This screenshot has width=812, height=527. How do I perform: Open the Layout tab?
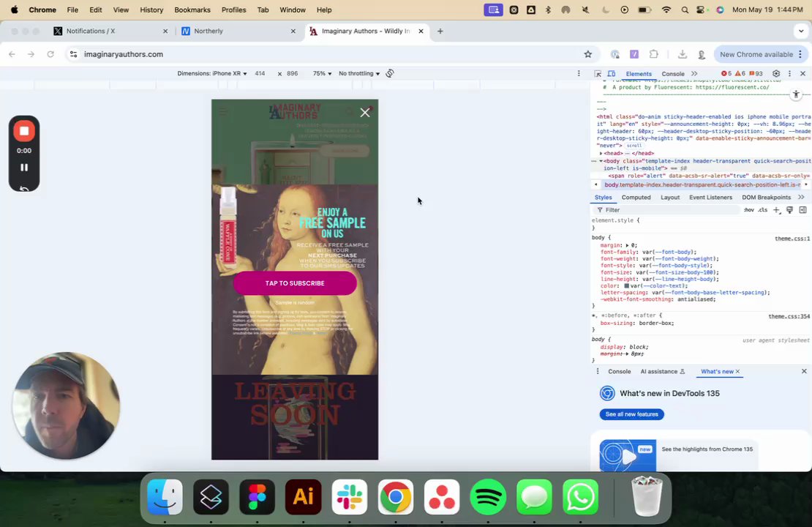[x=670, y=198]
